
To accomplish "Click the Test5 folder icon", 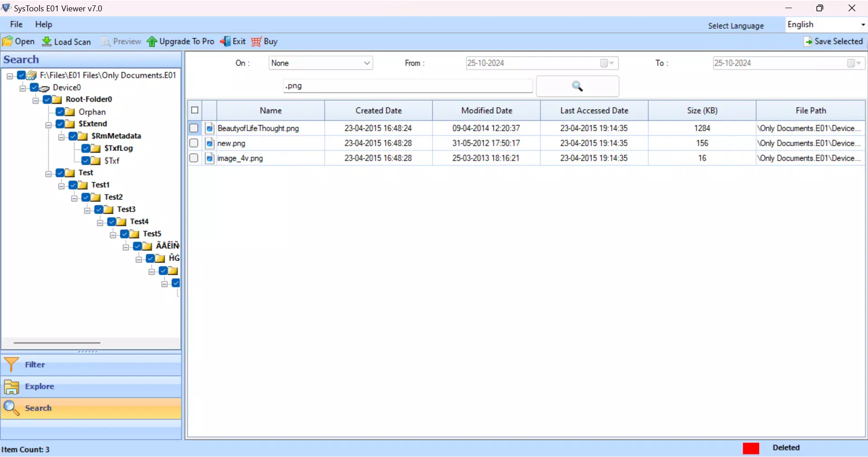I will point(134,234).
